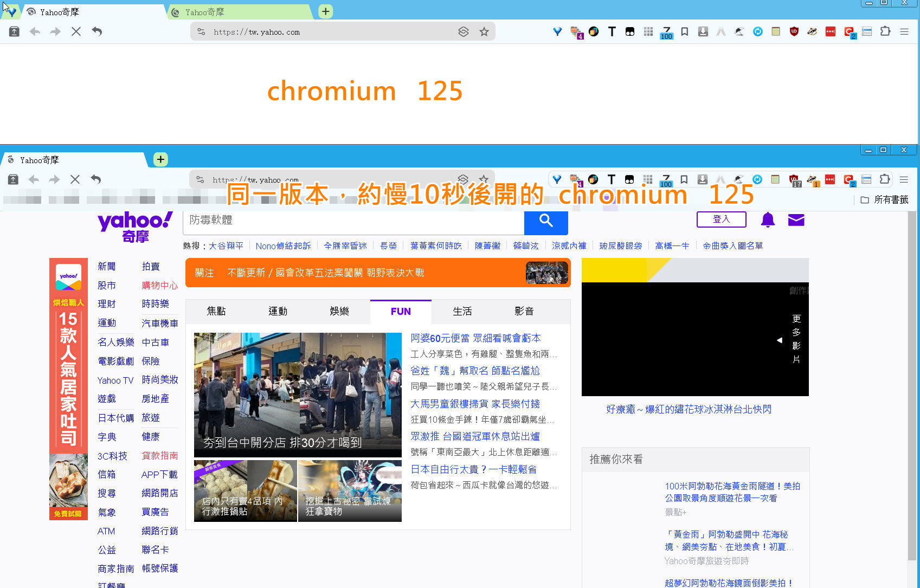The width and height of the screenshot is (920, 588).
Task: Select the FUN news tab
Action: coord(401,311)
